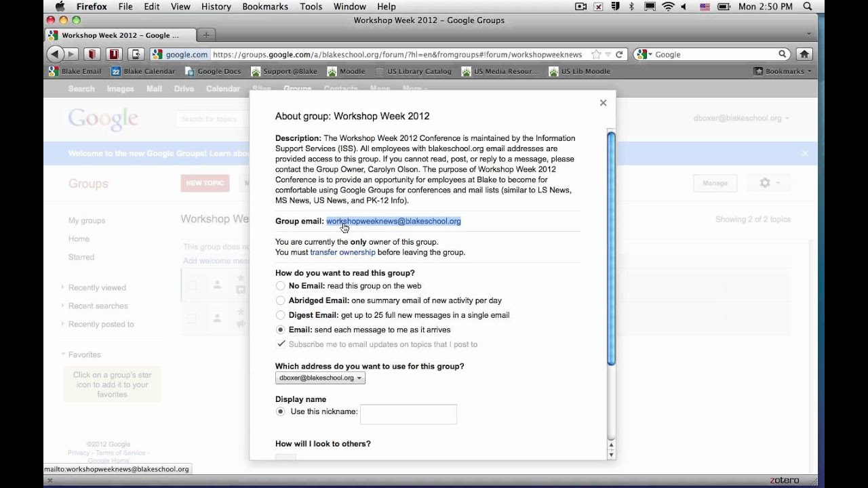This screenshot has height=488, width=868.
Task: Click Wi-Fi status icon in menu bar
Action: click(669, 7)
